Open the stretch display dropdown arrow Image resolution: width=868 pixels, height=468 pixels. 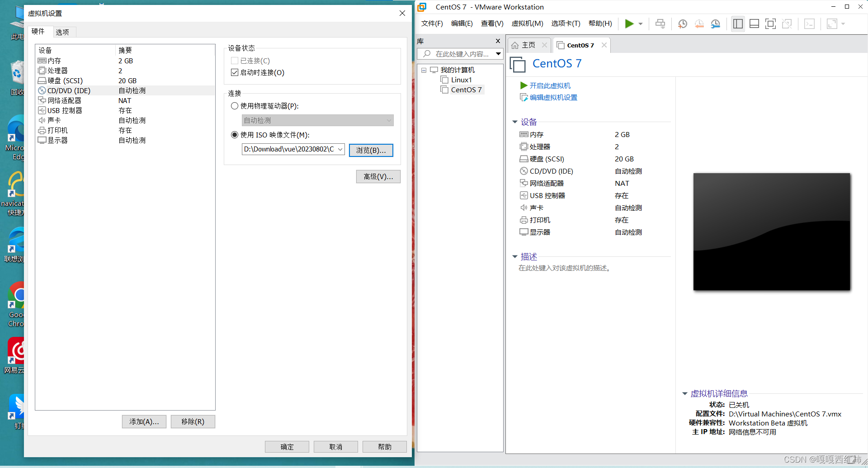point(843,24)
